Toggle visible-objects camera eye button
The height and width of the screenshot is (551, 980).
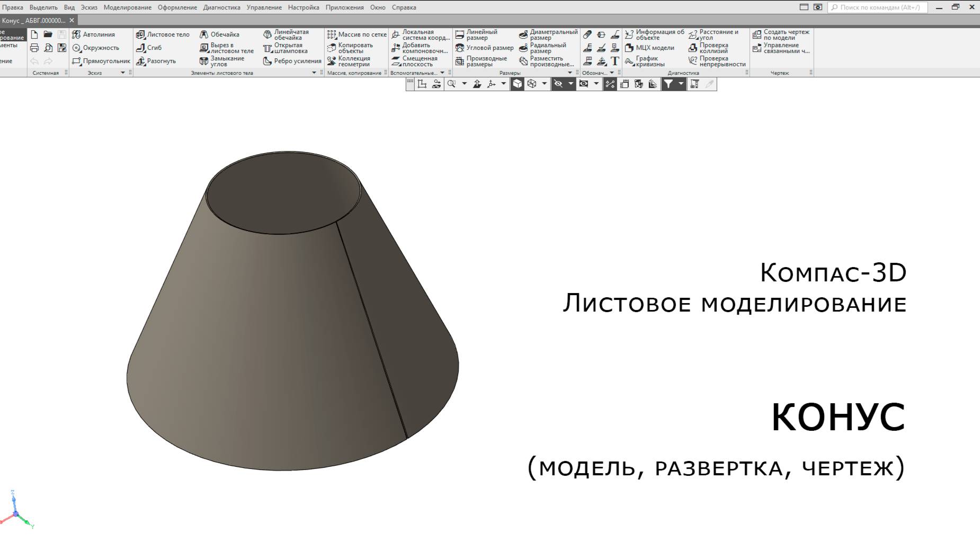(583, 84)
